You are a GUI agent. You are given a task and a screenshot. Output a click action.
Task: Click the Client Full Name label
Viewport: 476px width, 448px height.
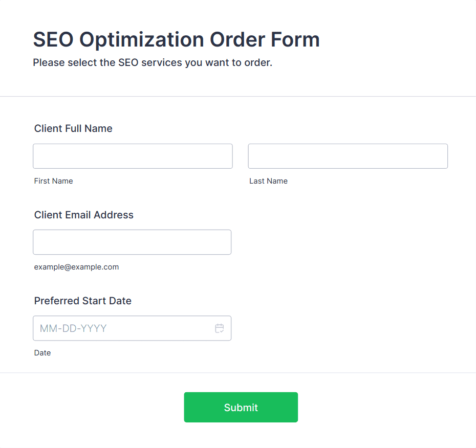(x=73, y=128)
